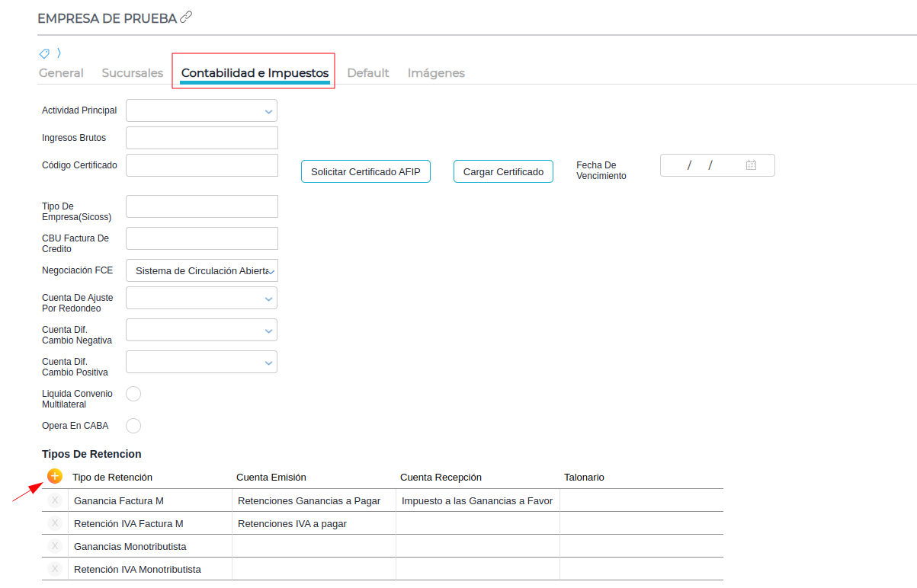The width and height of the screenshot is (917, 588).
Task: Click the Fecha De Vencimiento date field
Action: (x=717, y=165)
